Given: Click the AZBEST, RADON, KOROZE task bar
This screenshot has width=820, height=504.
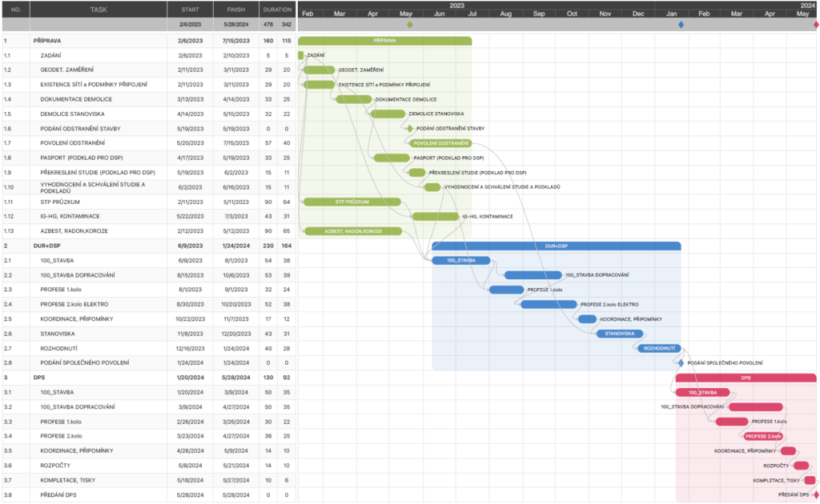Looking at the screenshot, I should pyautogui.click(x=353, y=231).
